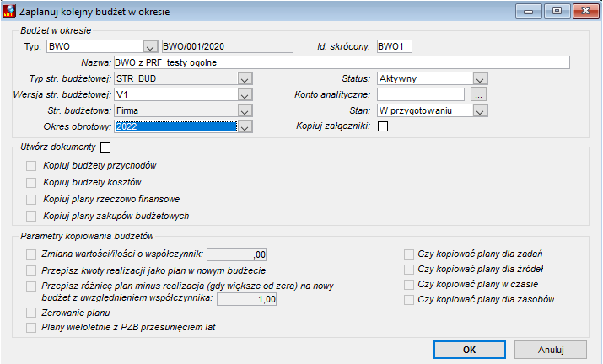Check Kopiuj plany zakupów budżetowych
The image size is (603, 364).
tap(31, 217)
